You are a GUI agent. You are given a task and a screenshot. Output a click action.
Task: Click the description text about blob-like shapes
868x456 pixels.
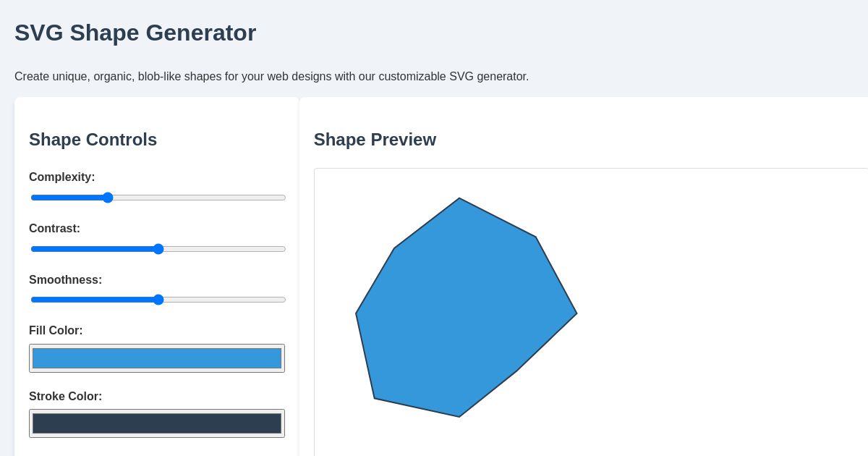point(272,77)
